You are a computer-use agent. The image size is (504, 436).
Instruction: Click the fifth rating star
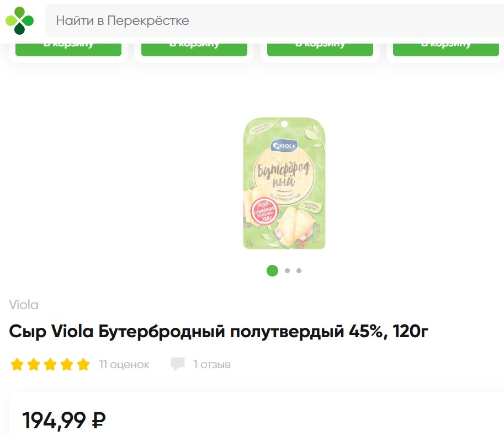pyautogui.click(x=83, y=365)
